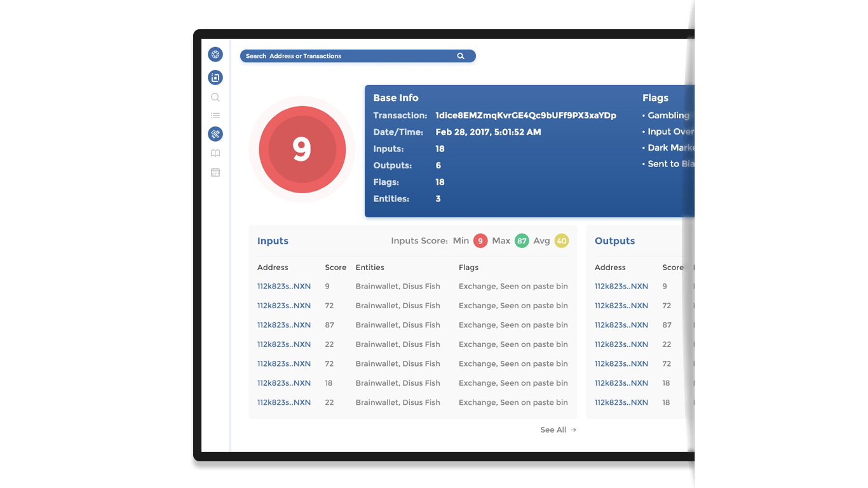
Task: Select the wrench tools sidebar icon
Action: pos(215,134)
